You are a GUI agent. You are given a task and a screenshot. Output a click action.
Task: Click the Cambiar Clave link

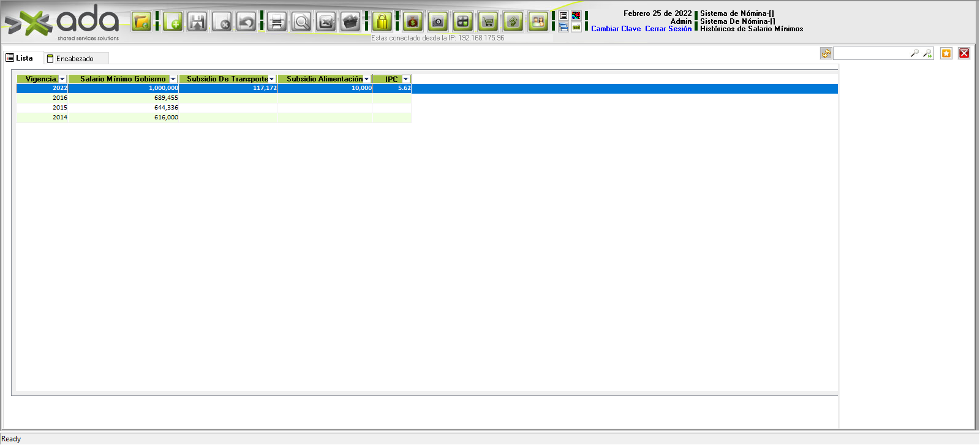(616, 29)
